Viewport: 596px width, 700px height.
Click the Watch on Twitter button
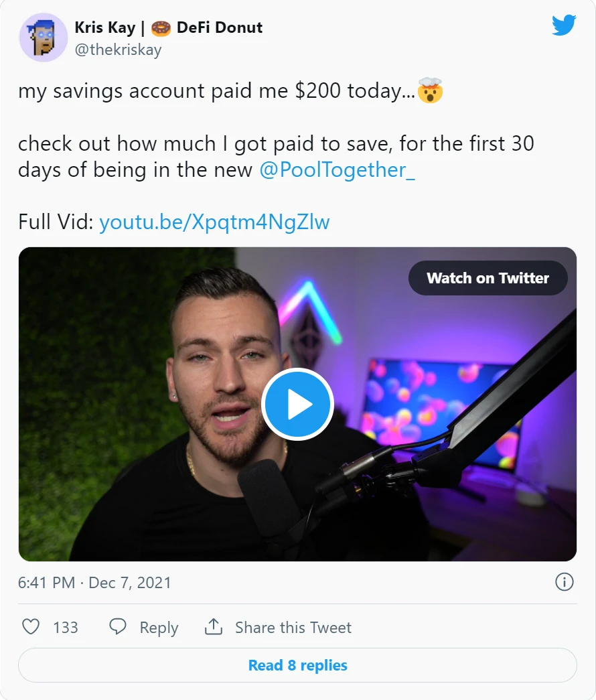[488, 278]
